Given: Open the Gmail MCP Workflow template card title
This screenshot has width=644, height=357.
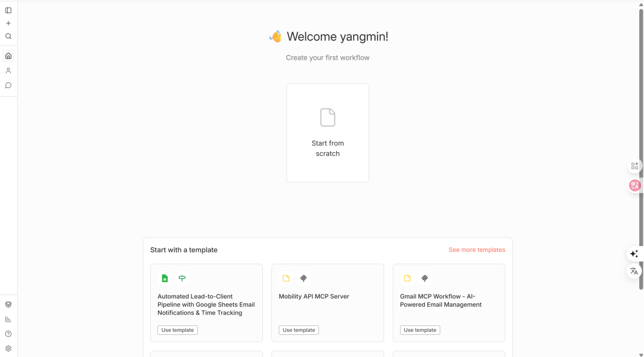Looking at the screenshot, I should [441, 300].
